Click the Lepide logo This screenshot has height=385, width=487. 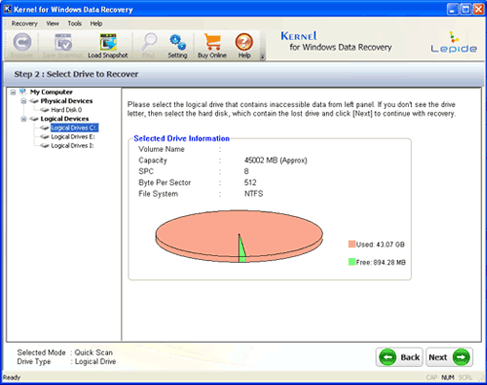pos(454,42)
